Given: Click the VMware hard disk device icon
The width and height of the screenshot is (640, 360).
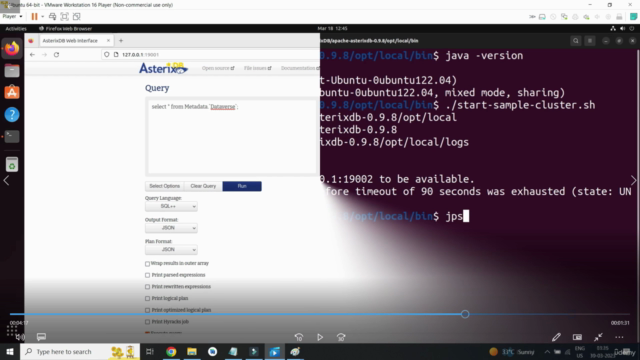Looking at the screenshot, I should coord(542,17).
